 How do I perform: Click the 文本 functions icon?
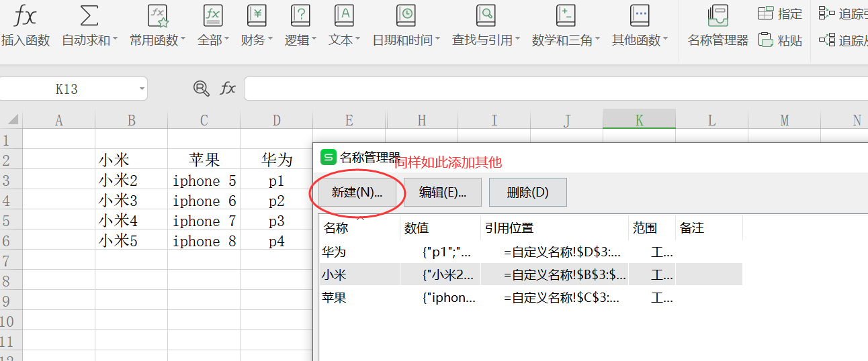(344, 15)
